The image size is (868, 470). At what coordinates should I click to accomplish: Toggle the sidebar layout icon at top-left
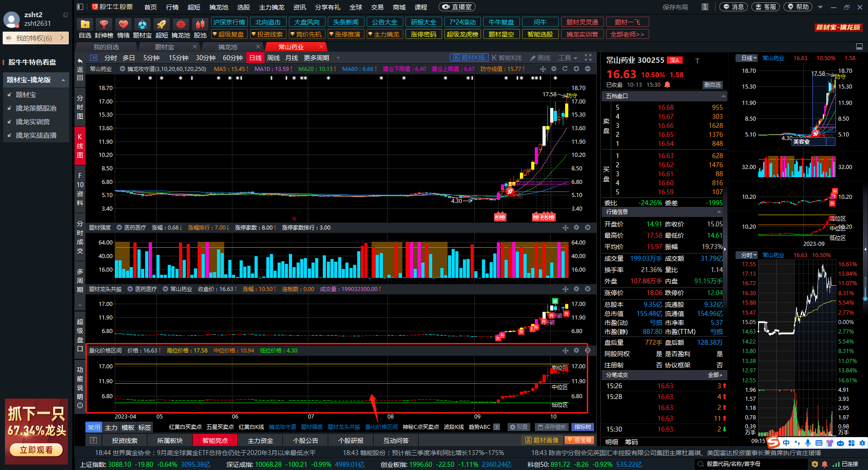pyautogui.click(x=80, y=7)
